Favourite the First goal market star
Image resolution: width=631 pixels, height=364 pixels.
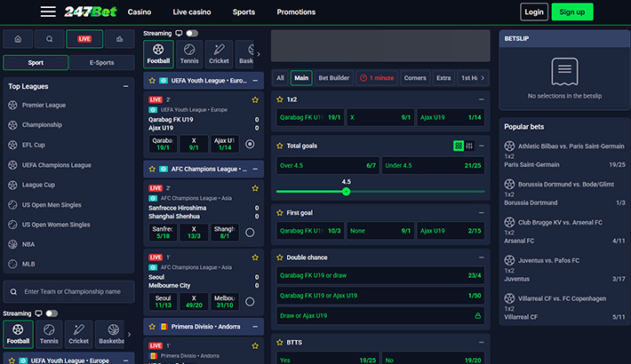(x=280, y=213)
